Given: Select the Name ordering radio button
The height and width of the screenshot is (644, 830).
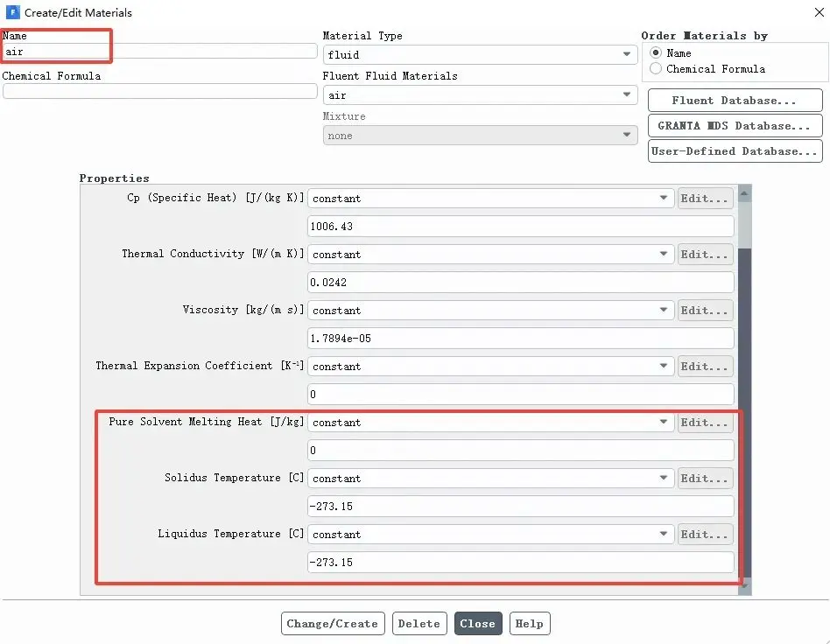Looking at the screenshot, I should (656, 52).
